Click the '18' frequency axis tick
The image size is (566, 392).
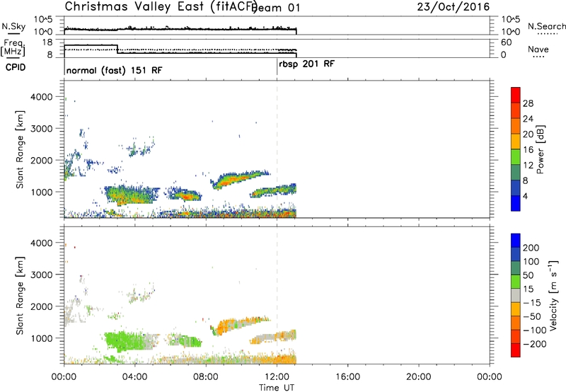[x=47, y=42]
